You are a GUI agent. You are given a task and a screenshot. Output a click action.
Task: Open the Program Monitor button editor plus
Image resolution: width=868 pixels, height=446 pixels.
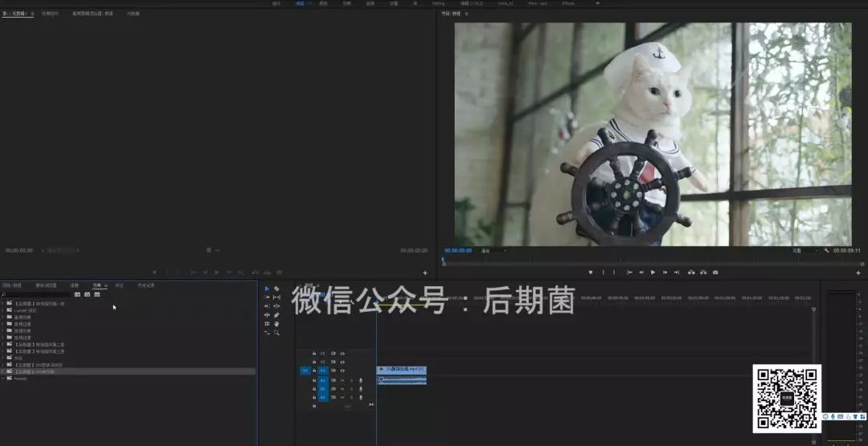[x=858, y=272]
